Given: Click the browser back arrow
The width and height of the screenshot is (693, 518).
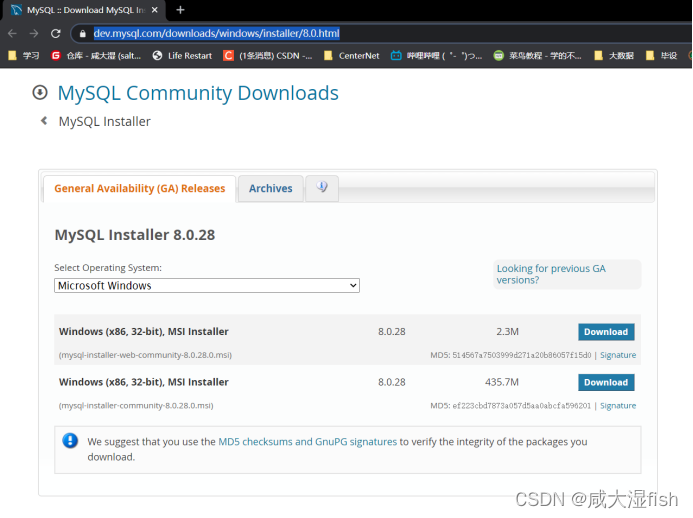Looking at the screenshot, I should coord(12,33).
